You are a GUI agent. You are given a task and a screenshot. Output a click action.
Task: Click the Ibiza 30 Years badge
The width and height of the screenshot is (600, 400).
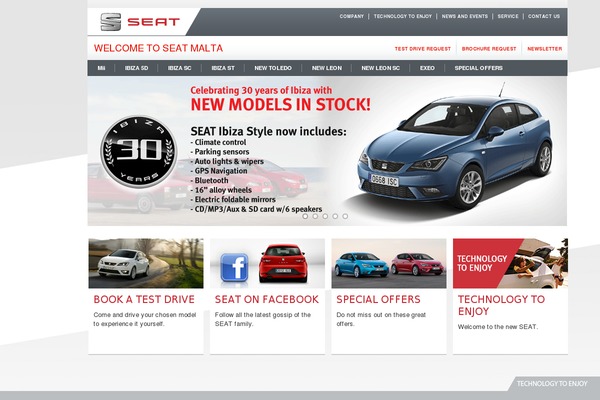[139, 152]
